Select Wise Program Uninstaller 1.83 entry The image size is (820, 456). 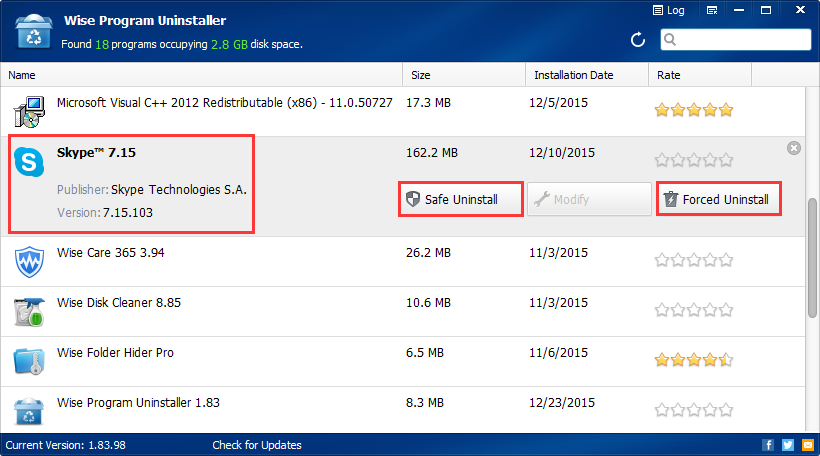click(x=138, y=403)
